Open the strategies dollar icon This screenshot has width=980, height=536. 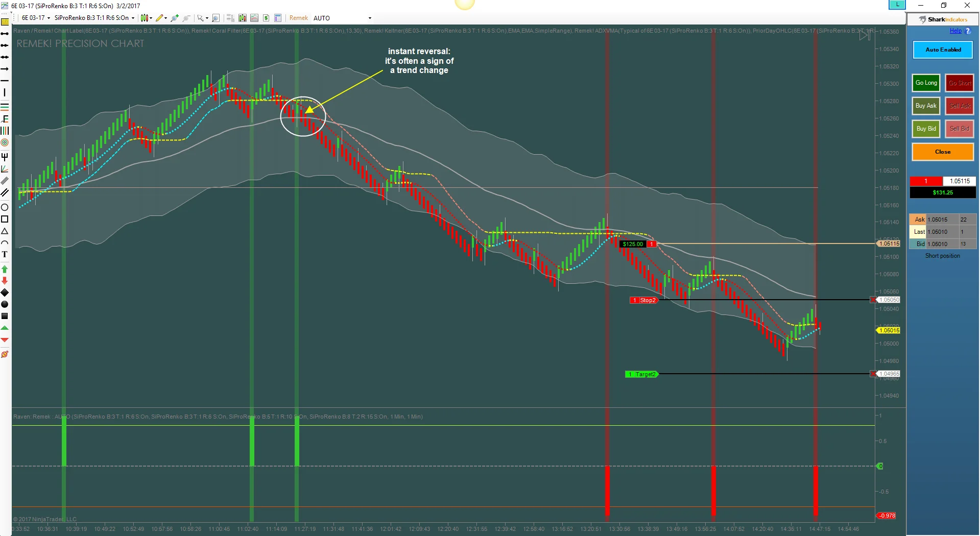click(266, 18)
